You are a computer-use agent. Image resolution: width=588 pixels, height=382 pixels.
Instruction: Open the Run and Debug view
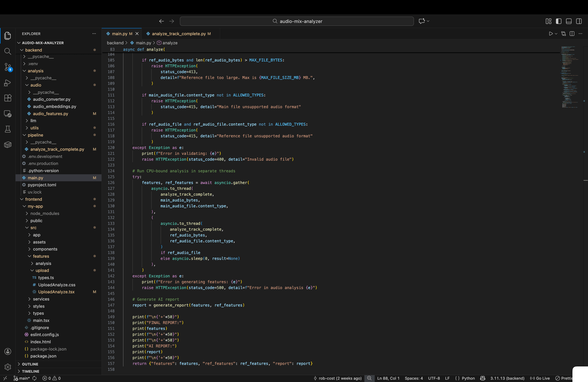[8, 83]
